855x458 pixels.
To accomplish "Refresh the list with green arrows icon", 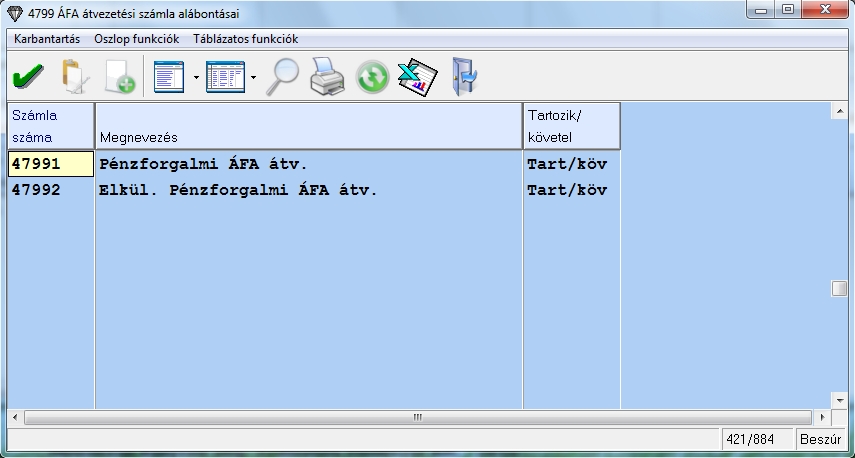I will click(x=372, y=76).
